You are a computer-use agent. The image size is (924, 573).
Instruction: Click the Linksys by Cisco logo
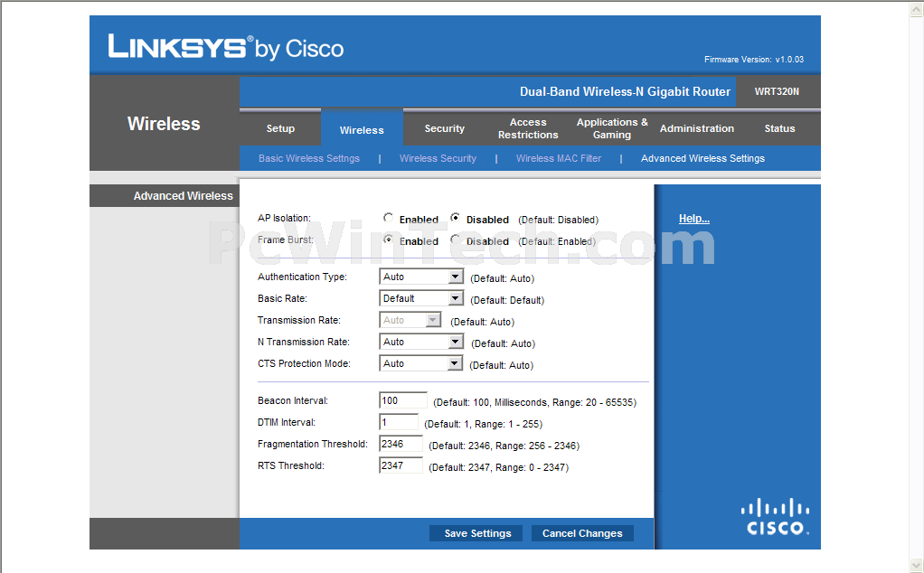[226, 47]
